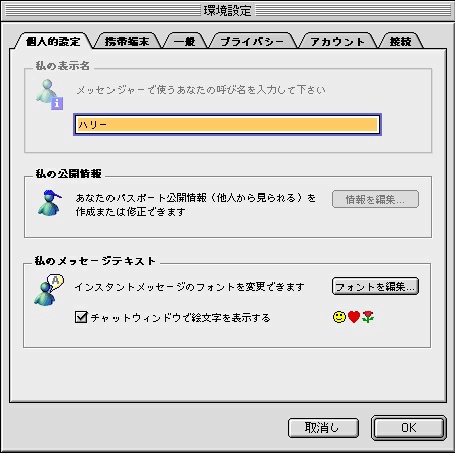Click the yellow smiley face emoticon

pos(339,317)
